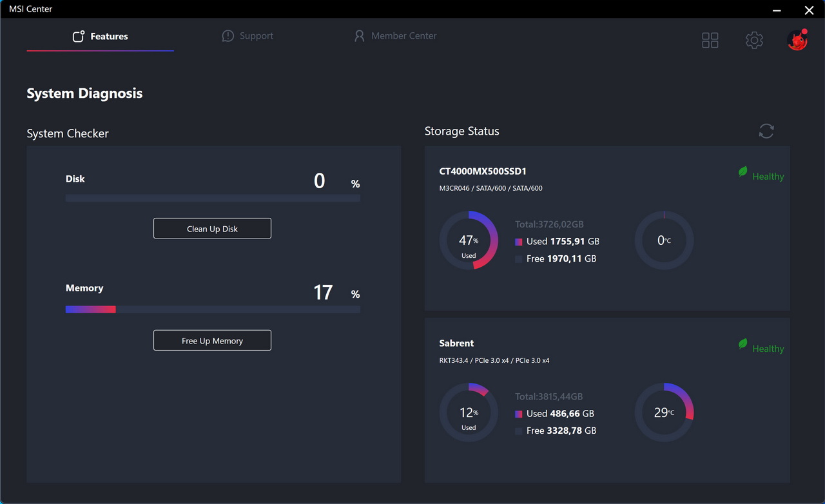Click the Used 486,66 GB entry
This screenshot has width=825, height=504.
(554, 413)
